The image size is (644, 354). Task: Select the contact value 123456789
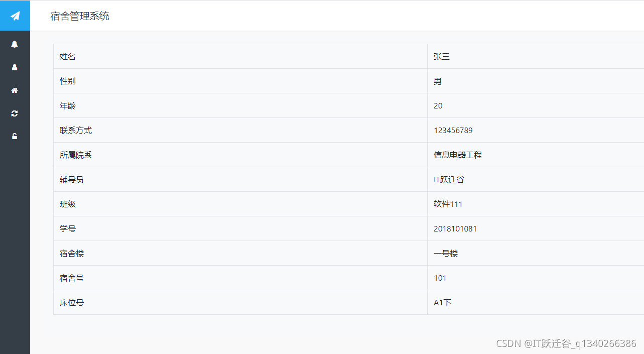click(x=453, y=131)
